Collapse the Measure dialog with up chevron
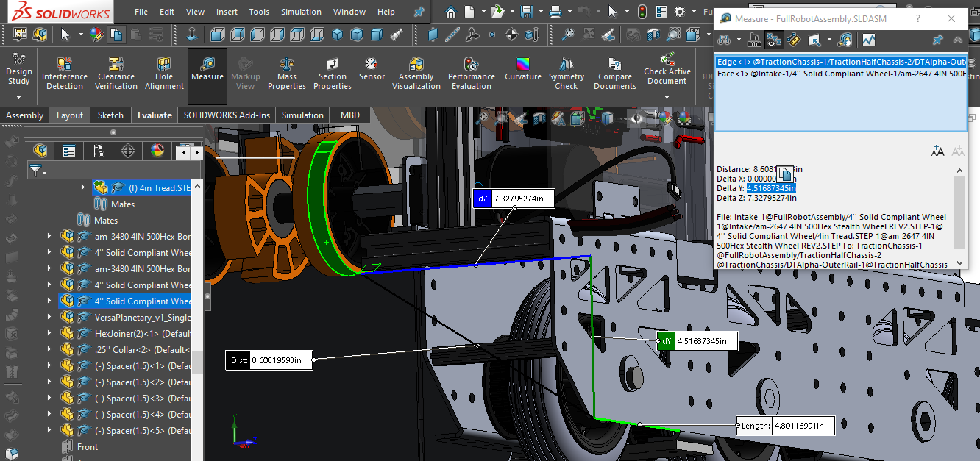 (x=957, y=40)
